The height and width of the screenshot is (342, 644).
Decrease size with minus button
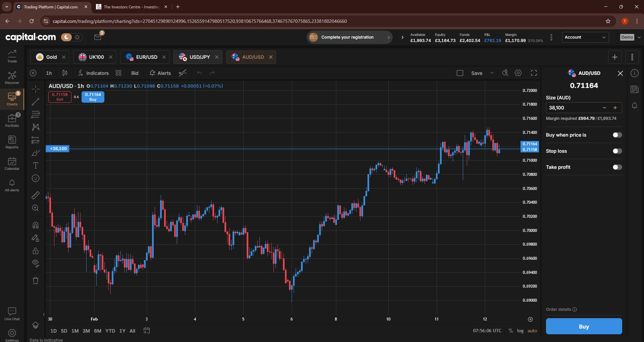coord(604,108)
